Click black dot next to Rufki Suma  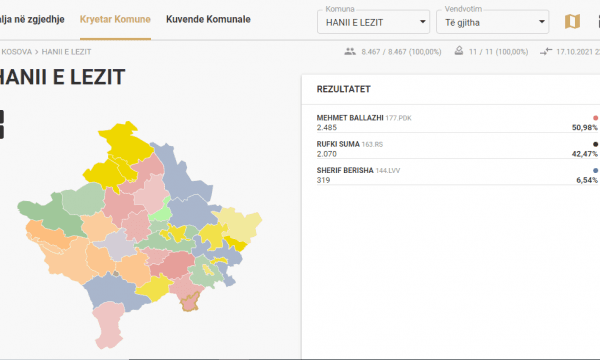[x=595, y=144]
